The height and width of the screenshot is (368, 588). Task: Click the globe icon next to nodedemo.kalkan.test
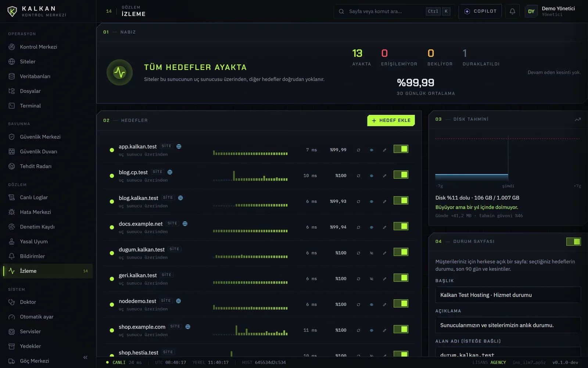coord(178,301)
